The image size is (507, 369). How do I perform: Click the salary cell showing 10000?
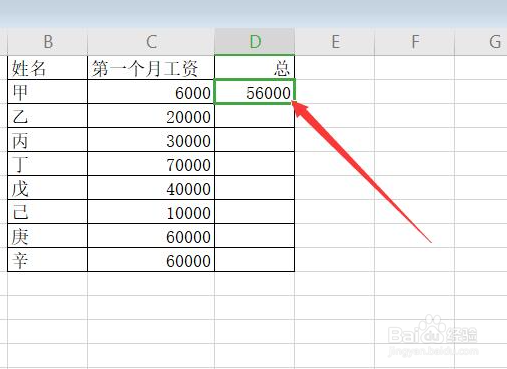[151, 212]
